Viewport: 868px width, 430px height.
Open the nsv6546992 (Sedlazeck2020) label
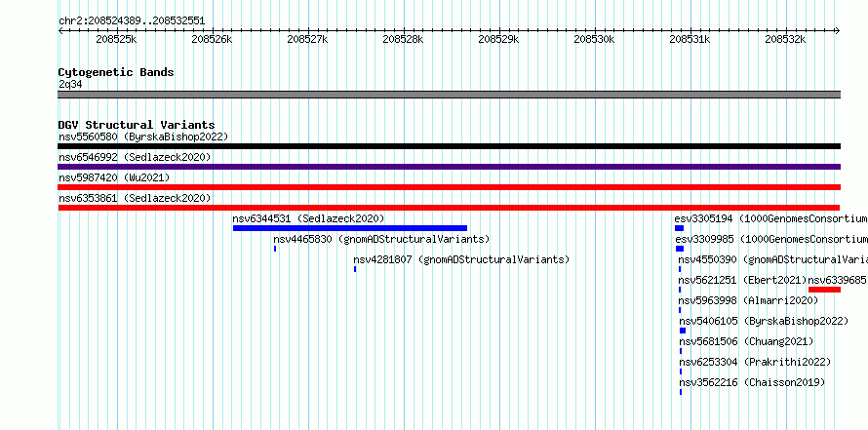pos(135,157)
